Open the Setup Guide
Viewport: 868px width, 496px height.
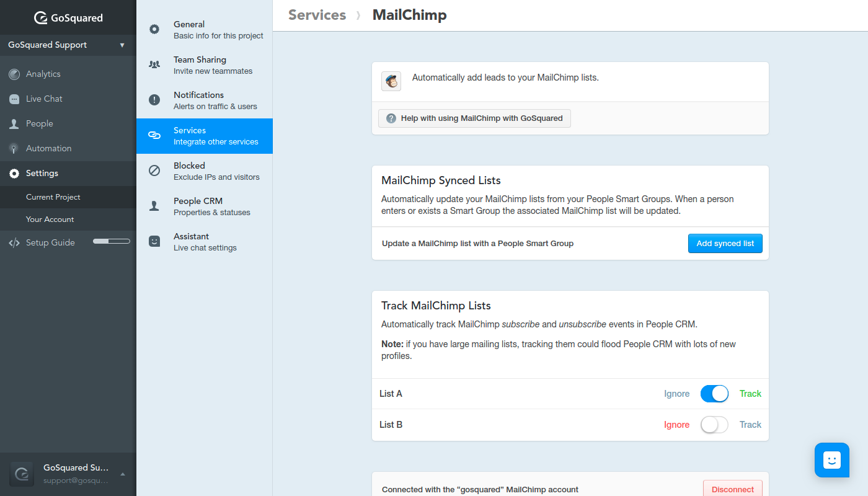(68, 243)
